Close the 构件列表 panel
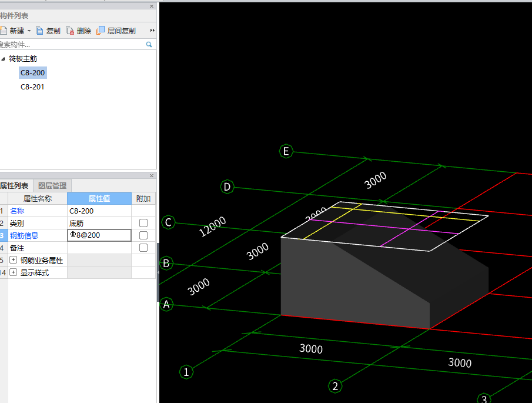Image resolution: width=532 pixels, height=403 pixels. [x=152, y=6]
